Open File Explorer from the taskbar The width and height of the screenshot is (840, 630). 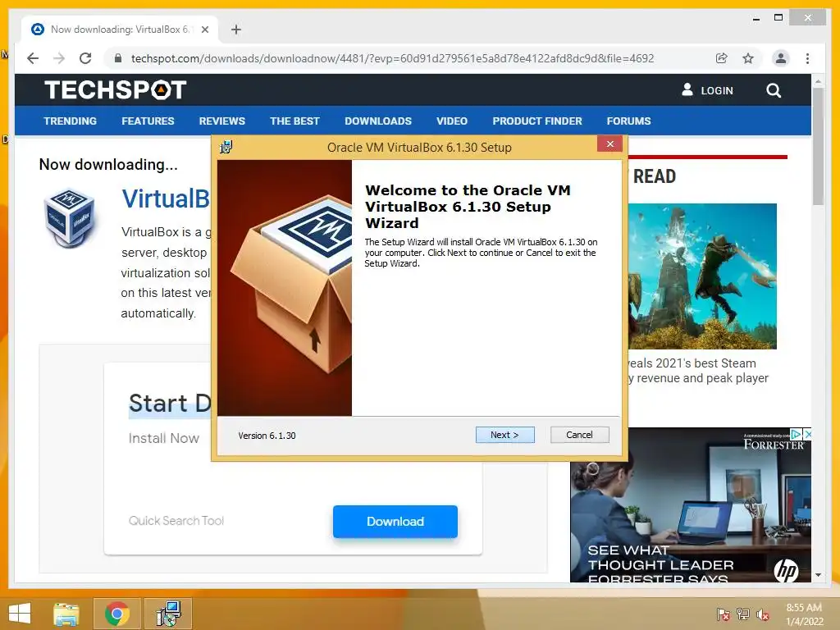click(x=66, y=614)
